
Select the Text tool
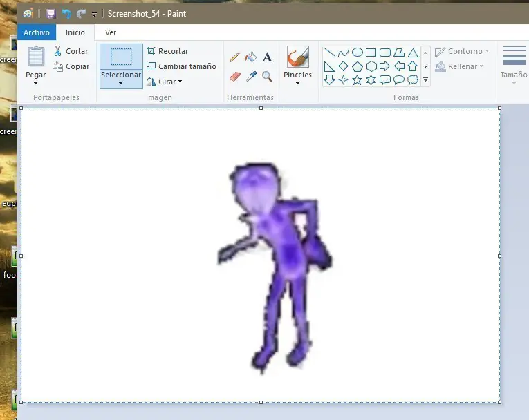[267, 57]
